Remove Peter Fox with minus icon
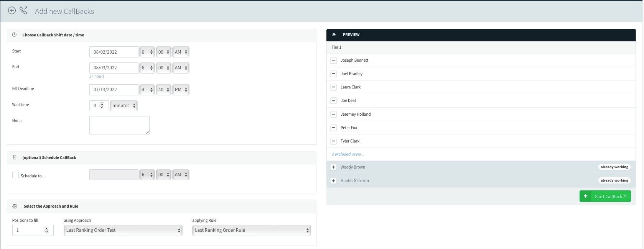644x249 pixels. tap(333, 128)
